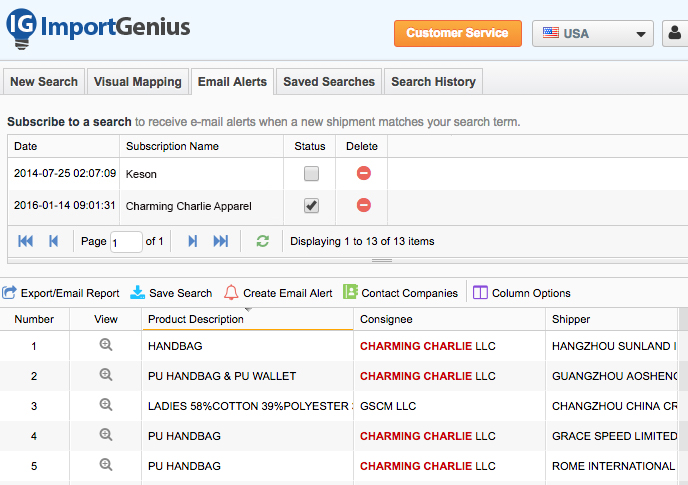Click LADIES 58%COTTON 39%POLYESTER description

(248, 406)
